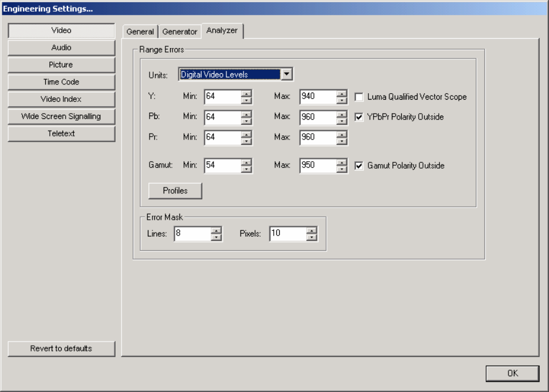Image resolution: width=549 pixels, height=392 pixels.
Task: Decrease the Pr Min value with down arrow
Action: coord(247,141)
